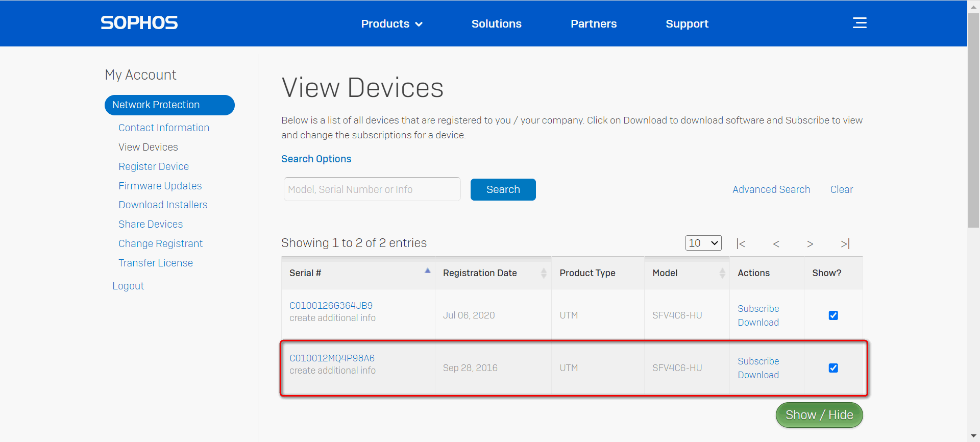The width and height of the screenshot is (980, 442).
Task: Open Solutions in top navigation
Action: click(x=496, y=23)
